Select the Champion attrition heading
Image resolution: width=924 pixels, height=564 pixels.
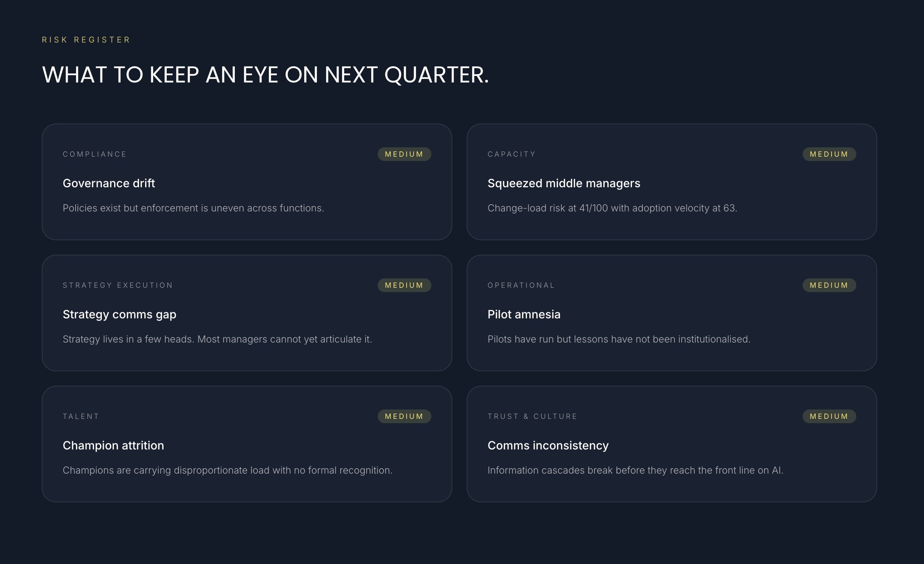(113, 446)
